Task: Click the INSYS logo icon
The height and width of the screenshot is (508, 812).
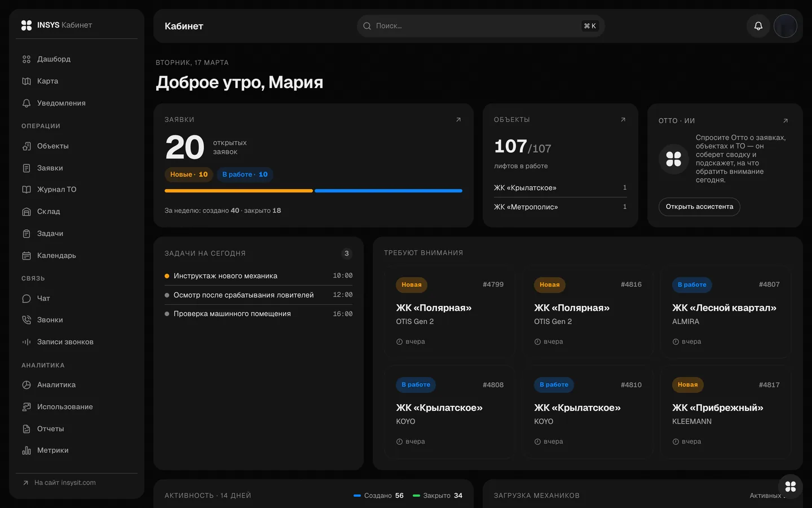Action: pos(27,25)
